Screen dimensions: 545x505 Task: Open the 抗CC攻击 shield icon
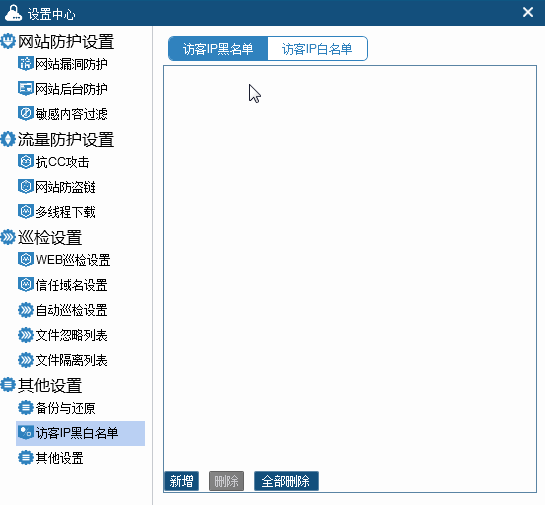click(x=25, y=162)
